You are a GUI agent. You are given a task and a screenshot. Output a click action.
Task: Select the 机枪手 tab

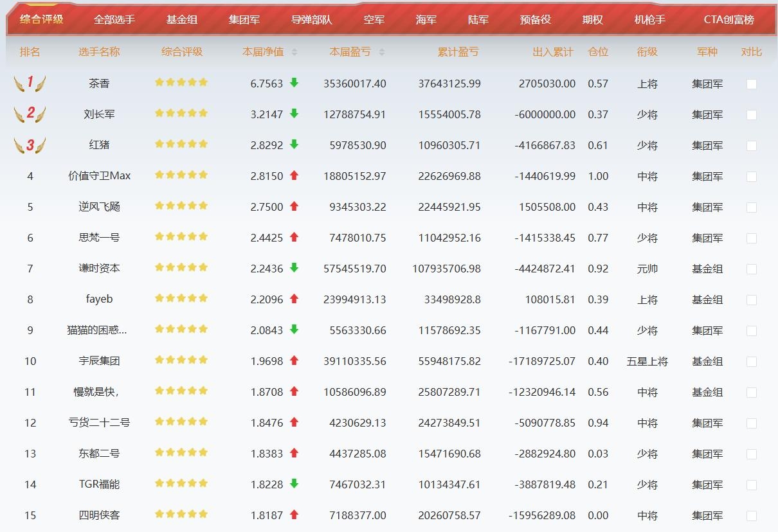point(650,19)
